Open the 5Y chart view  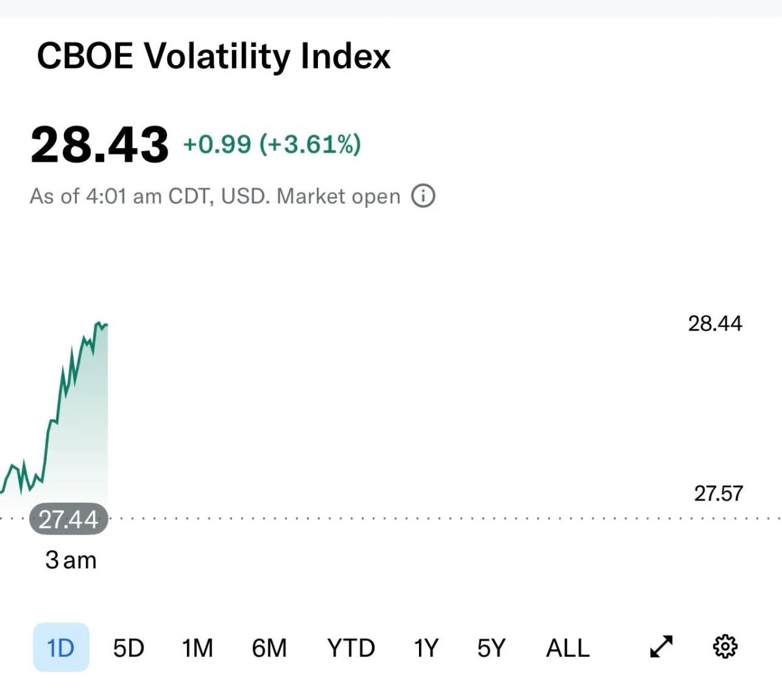click(x=491, y=647)
